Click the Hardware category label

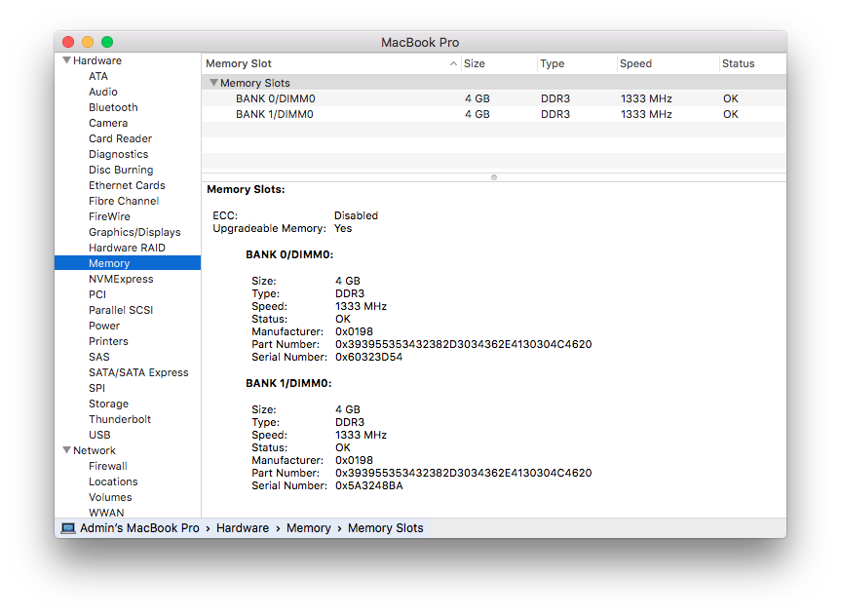(97, 60)
